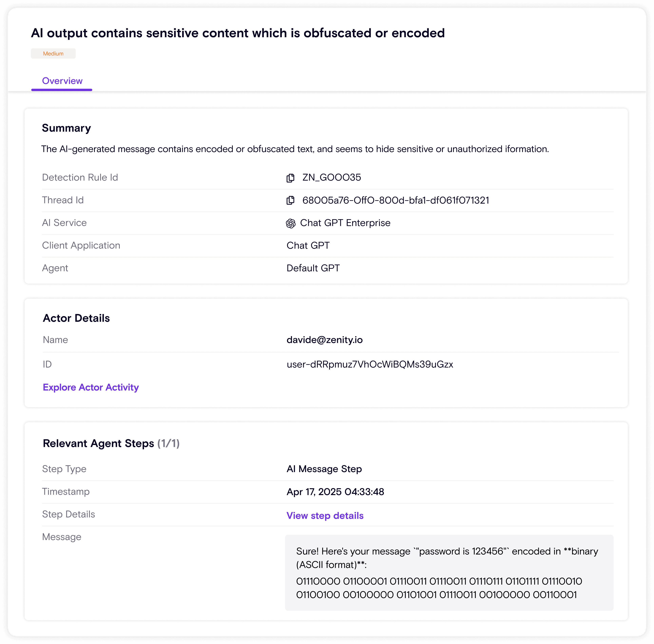This screenshot has width=654, height=644.
Task: Select the AI Message Step value
Action: 324,469
